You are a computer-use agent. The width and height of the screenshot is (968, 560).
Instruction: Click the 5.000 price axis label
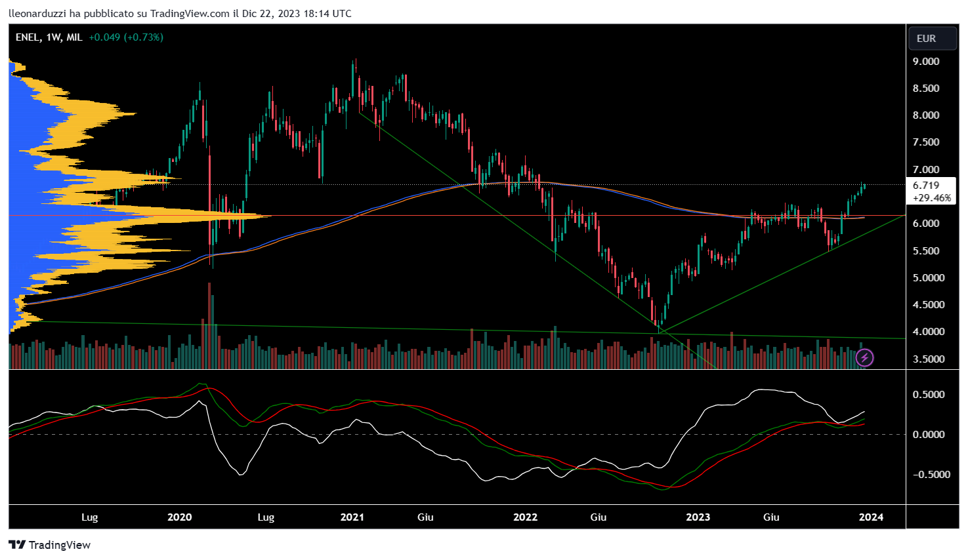(929, 278)
